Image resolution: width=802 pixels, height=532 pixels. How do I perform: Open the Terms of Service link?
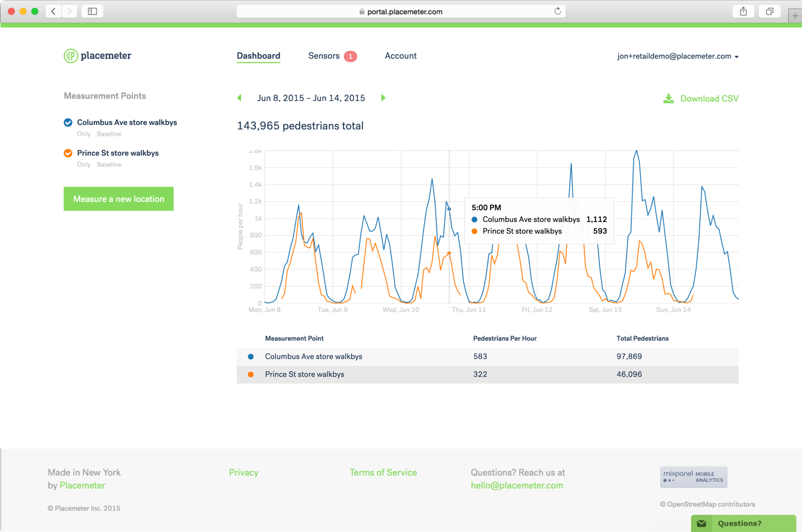click(383, 472)
